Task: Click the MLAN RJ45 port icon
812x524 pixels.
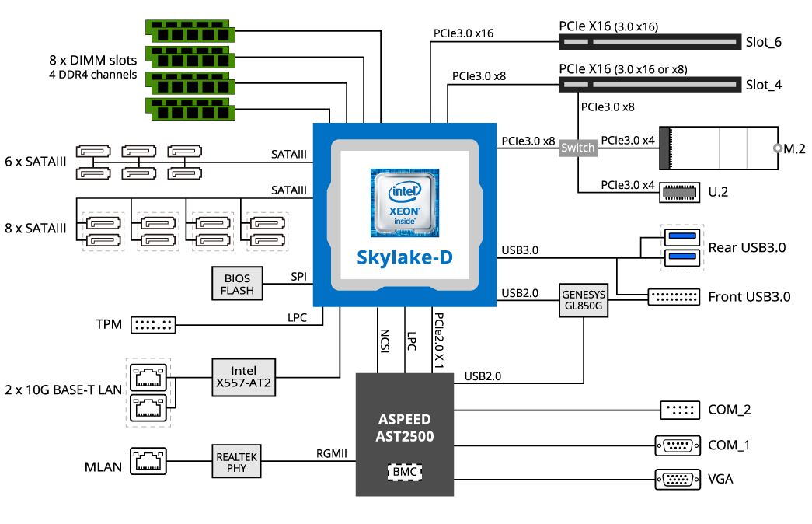Action: [148, 461]
